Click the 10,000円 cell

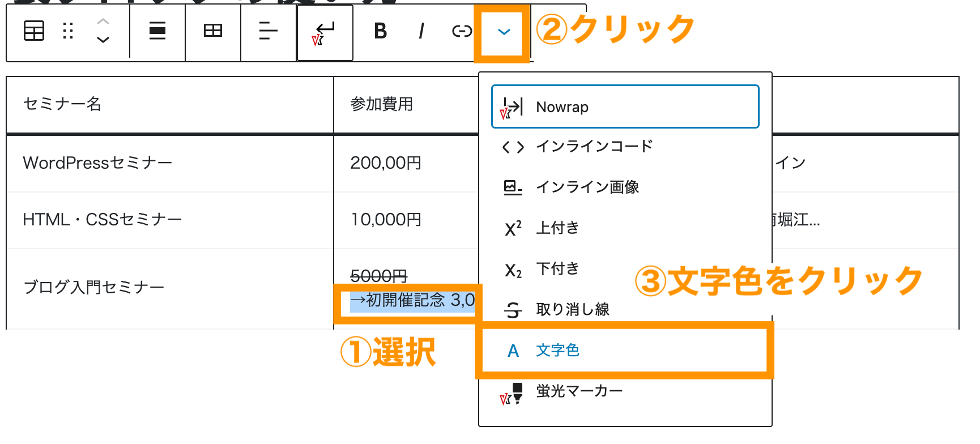406,220
